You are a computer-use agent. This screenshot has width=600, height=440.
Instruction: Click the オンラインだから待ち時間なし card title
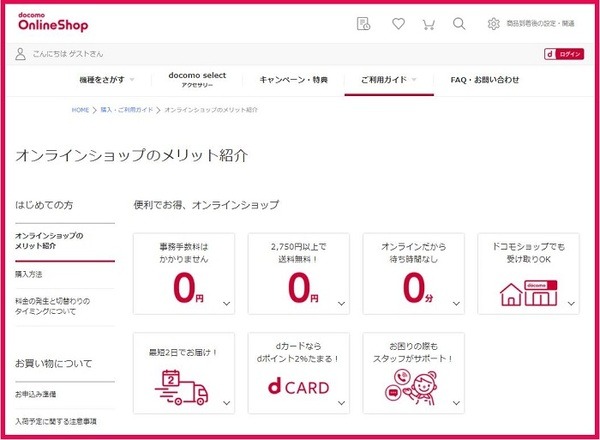(x=413, y=253)
